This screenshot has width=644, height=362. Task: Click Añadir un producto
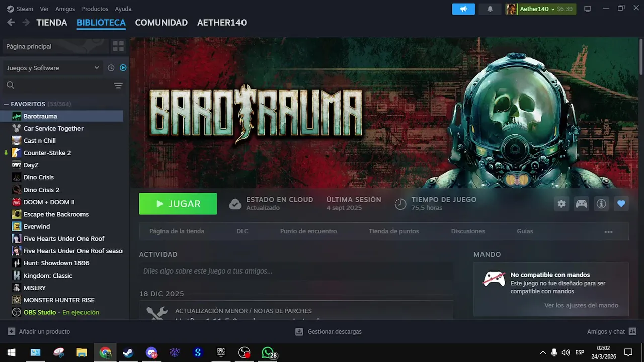point(39,332)
